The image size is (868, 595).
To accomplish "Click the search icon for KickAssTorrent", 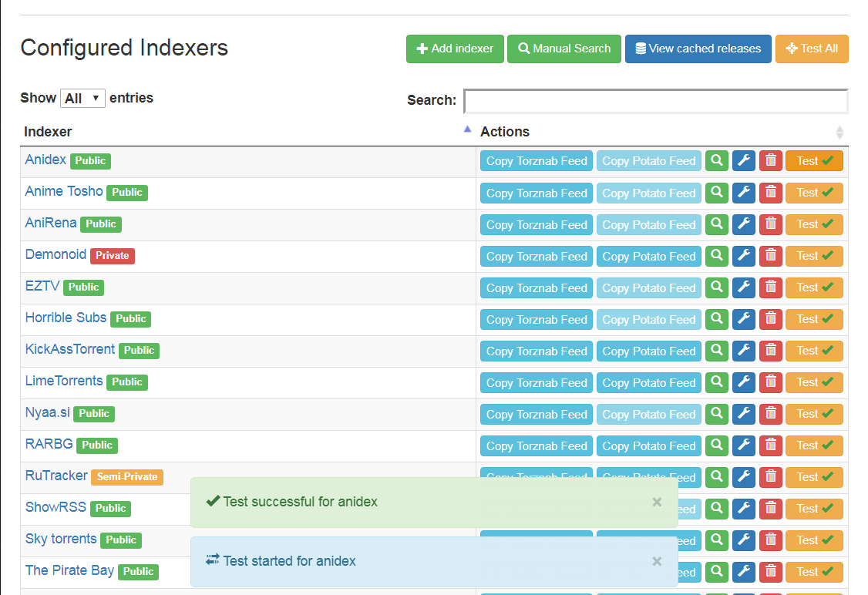I will 716,351.
